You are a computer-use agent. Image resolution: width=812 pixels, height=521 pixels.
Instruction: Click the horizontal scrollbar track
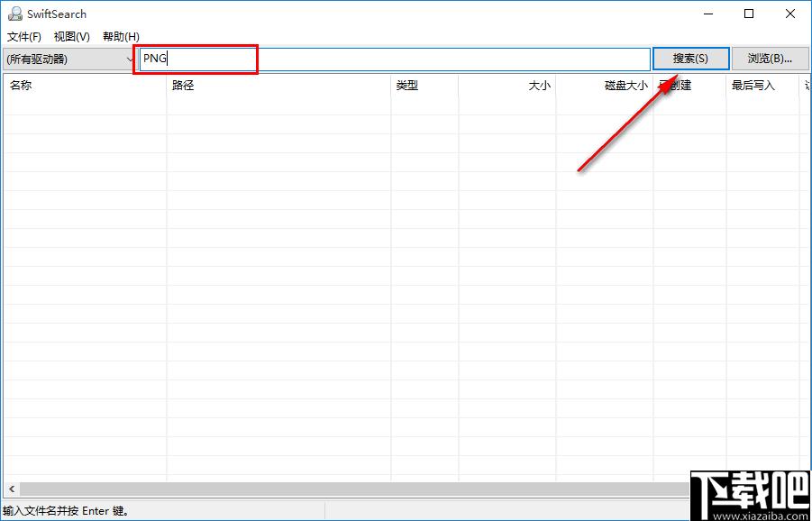pos(355,489)
